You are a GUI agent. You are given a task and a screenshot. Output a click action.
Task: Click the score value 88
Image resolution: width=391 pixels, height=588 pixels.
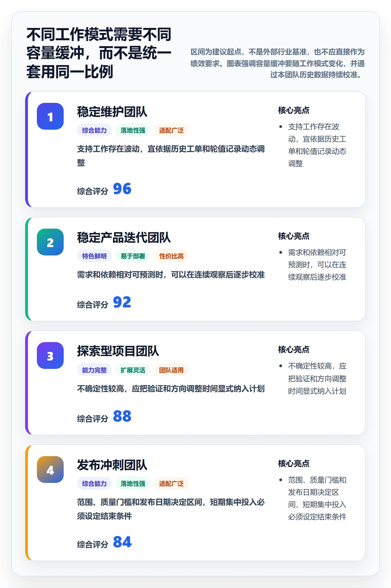click(x=122, y=416)
